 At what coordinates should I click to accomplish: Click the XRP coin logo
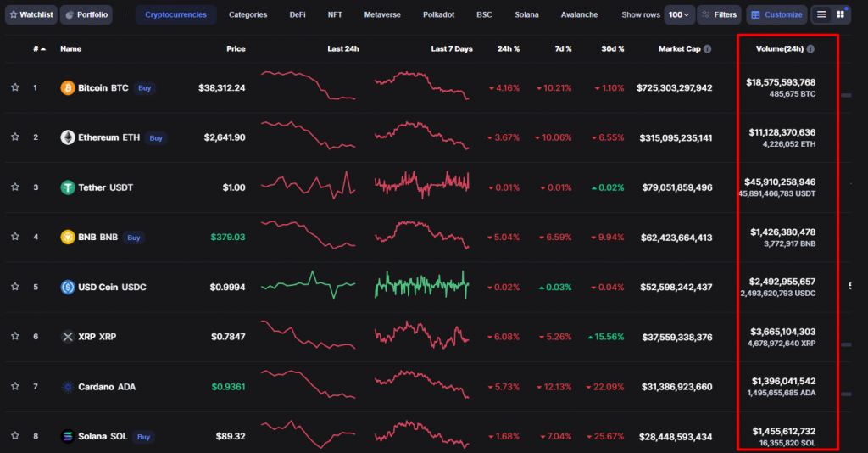click(x=68, y=337)
